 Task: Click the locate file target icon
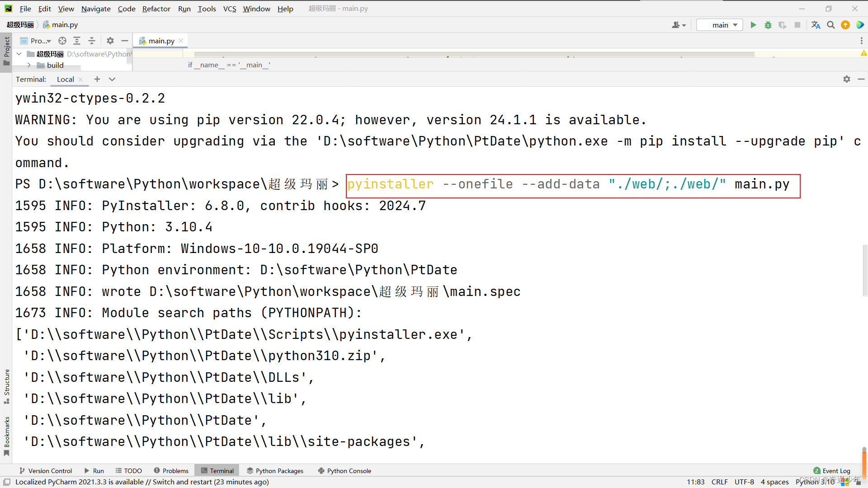click(62, 41)
